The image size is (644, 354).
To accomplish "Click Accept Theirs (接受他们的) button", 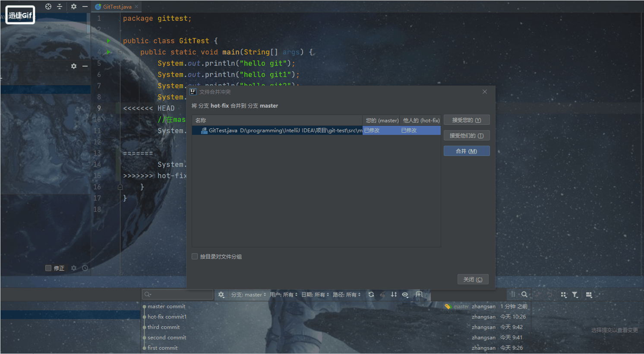I will pyautogui.click(x=467, y=136).
